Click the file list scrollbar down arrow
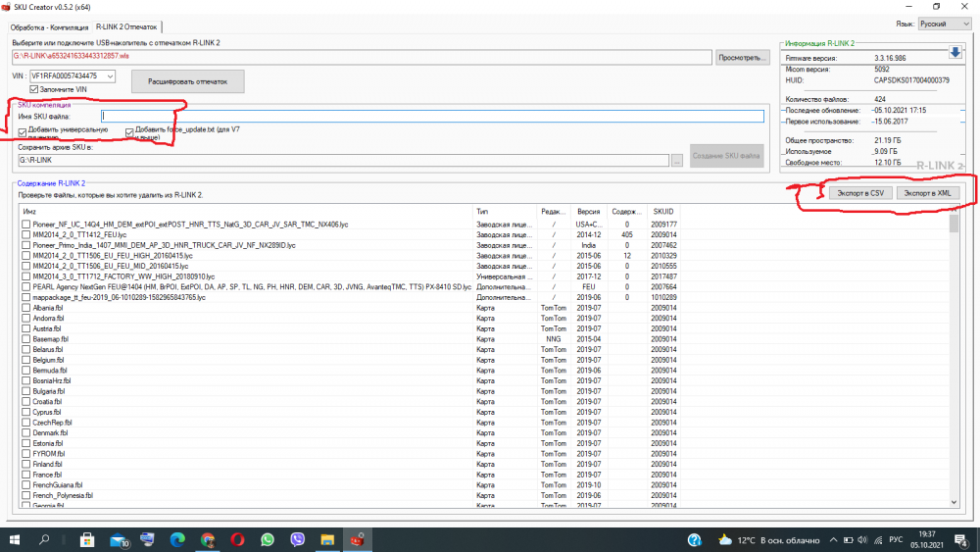Image resolution: width=980 pixels, height=552 pixels. click(954, 502)
